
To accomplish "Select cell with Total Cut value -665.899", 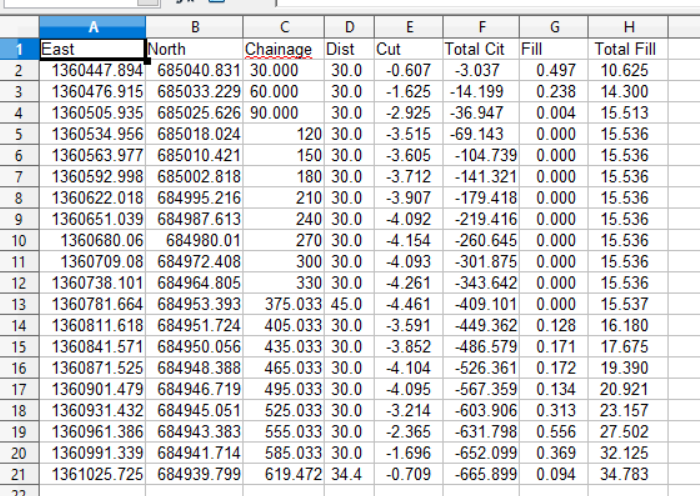I will click(480, 474).
